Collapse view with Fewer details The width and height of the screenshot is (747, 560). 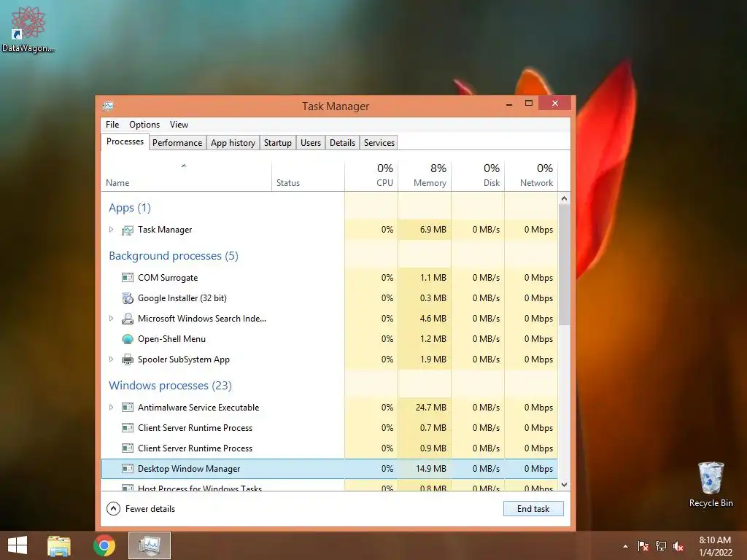pos(141,508)
